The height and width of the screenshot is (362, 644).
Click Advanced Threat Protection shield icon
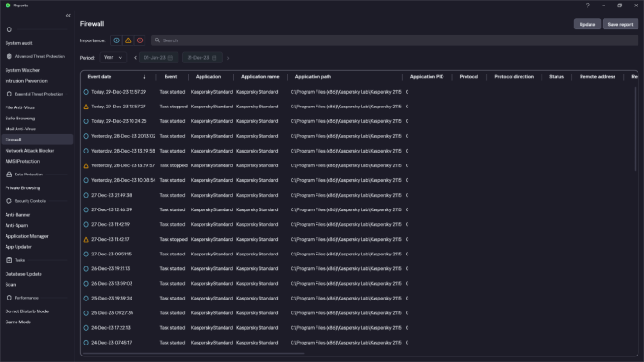(9, 56)
